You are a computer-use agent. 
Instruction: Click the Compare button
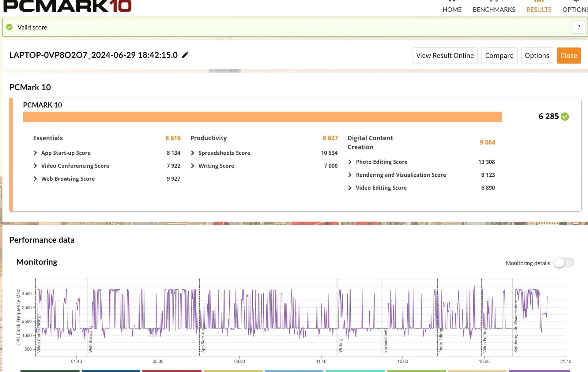[499, 55]
